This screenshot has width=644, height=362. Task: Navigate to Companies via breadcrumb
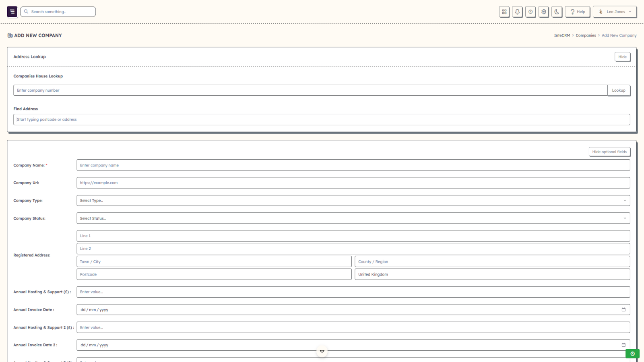(x=586, y=35)
